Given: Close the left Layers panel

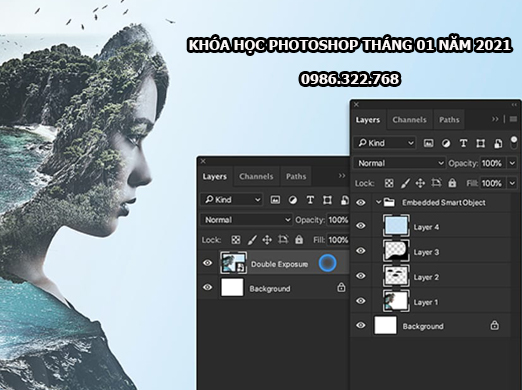Looking at the screenshot, I should (203, 161).
